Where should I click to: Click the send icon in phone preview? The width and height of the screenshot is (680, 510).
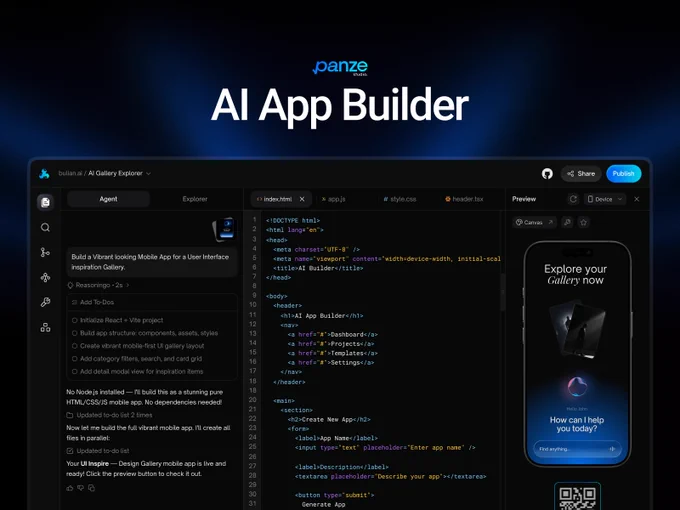(612, 449)
